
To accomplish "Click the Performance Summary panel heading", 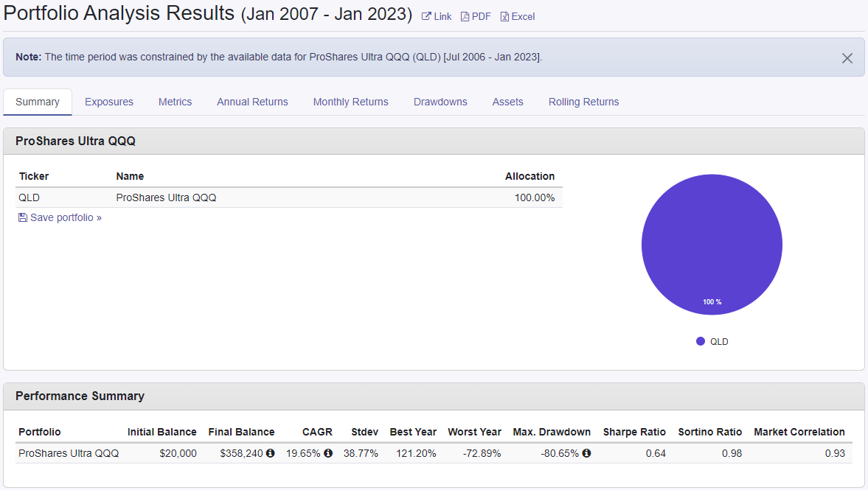I will click(80, 396).
